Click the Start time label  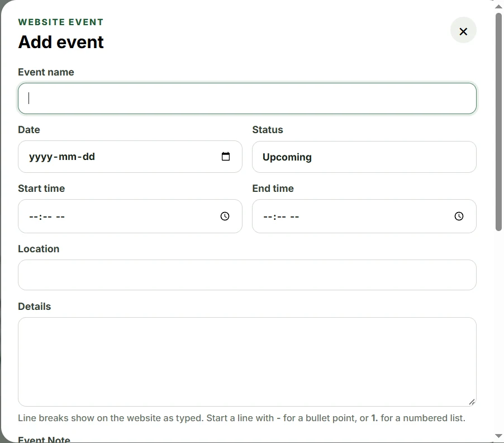tap(41, 188)
